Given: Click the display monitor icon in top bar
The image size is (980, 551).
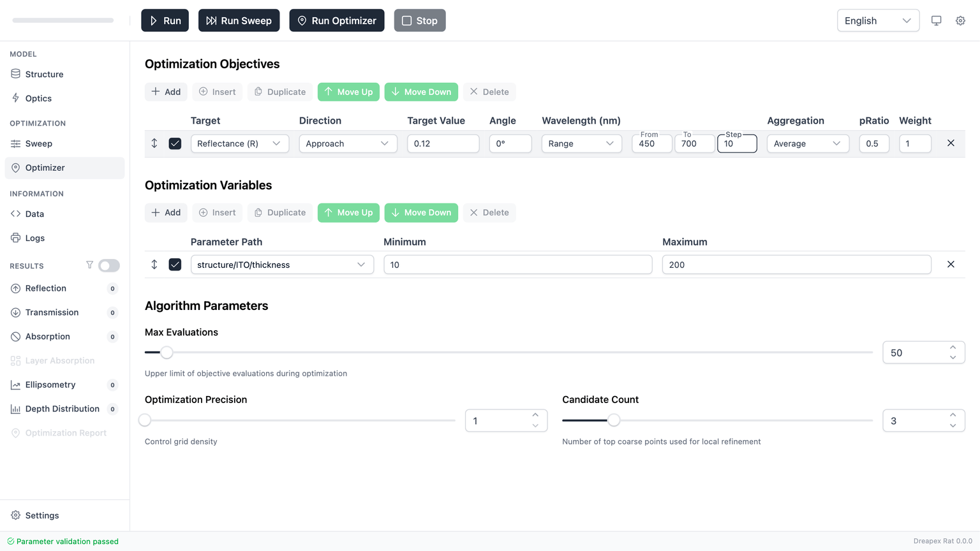Looking at the screenshot, I should 936,20.
